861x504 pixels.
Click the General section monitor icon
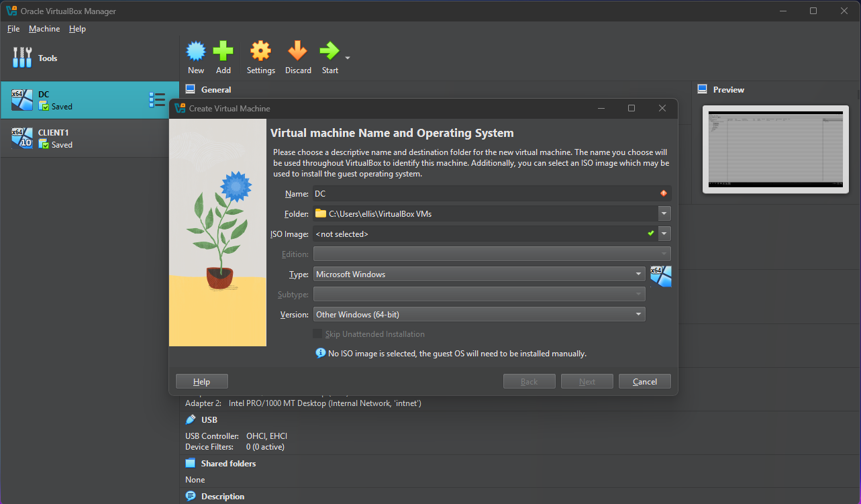pyautogui.click(x=191, y=89)
